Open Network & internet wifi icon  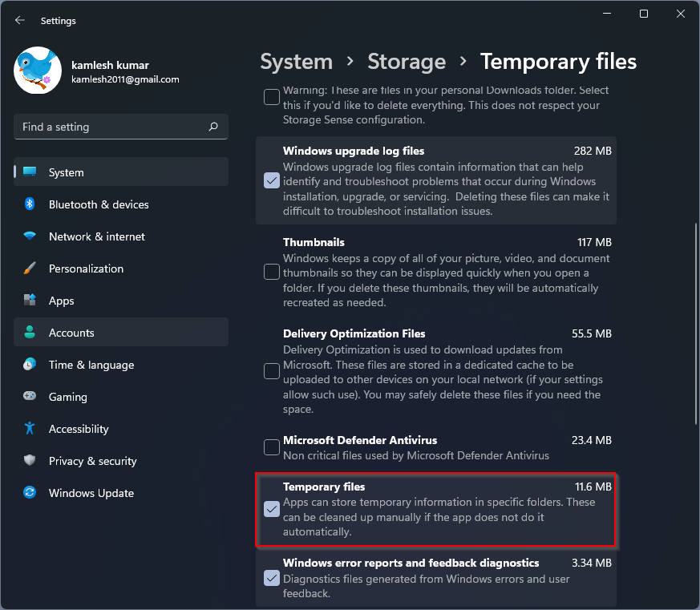point(30,236)
